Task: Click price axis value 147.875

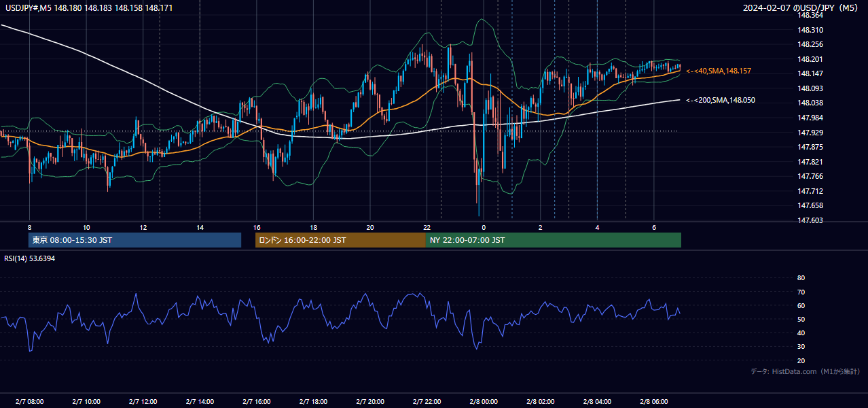Action: pos(810,147)
